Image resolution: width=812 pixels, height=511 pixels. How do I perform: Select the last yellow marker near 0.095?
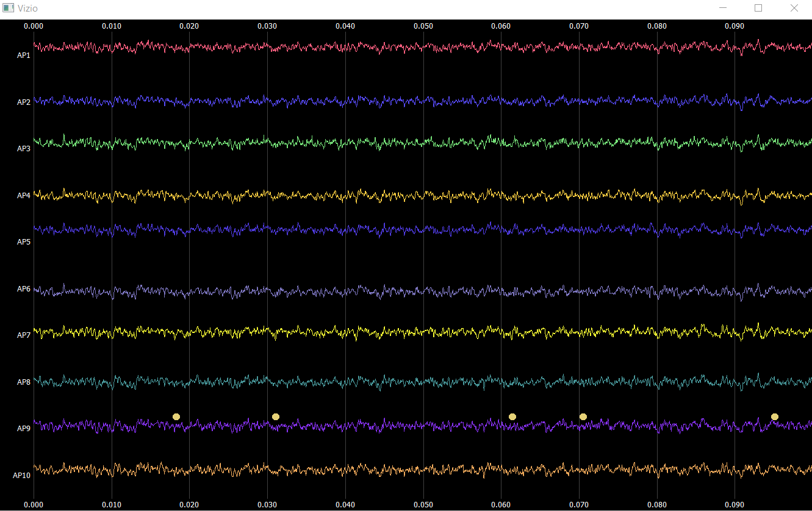(775, 416)
